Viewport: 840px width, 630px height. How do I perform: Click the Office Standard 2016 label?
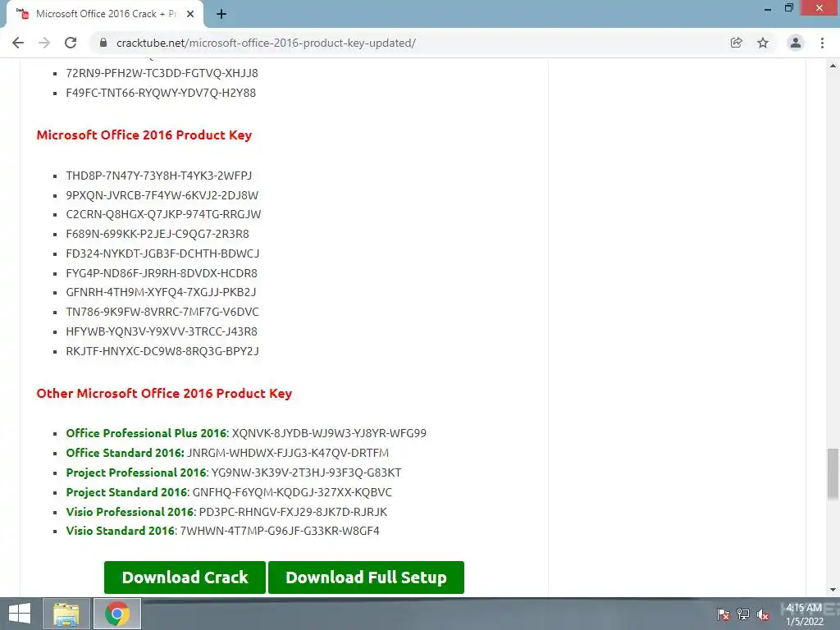(x=125, y=453)
